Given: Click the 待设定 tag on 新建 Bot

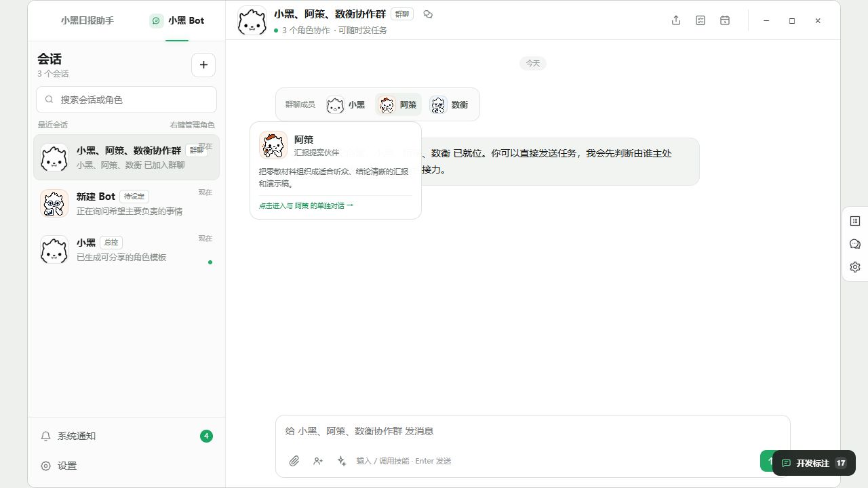Looking at the screenshot, I should (x=134, y=197).
